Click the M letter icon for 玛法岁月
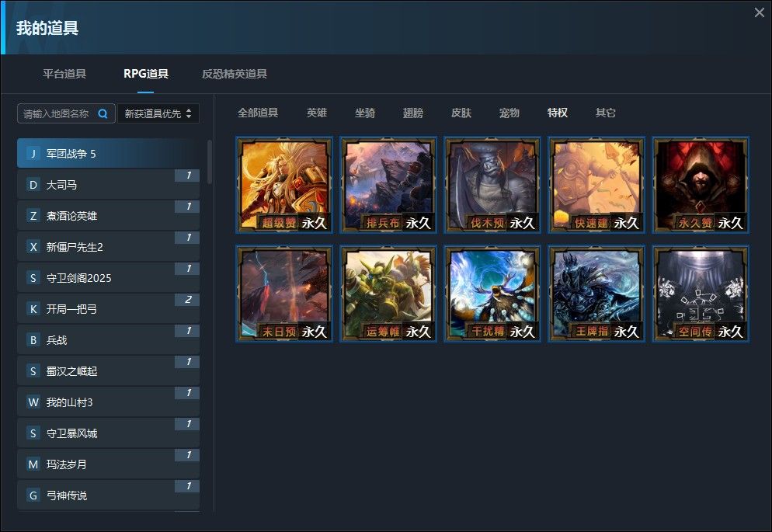Viewport: 772px width, 532px height. tap(33, 464)
